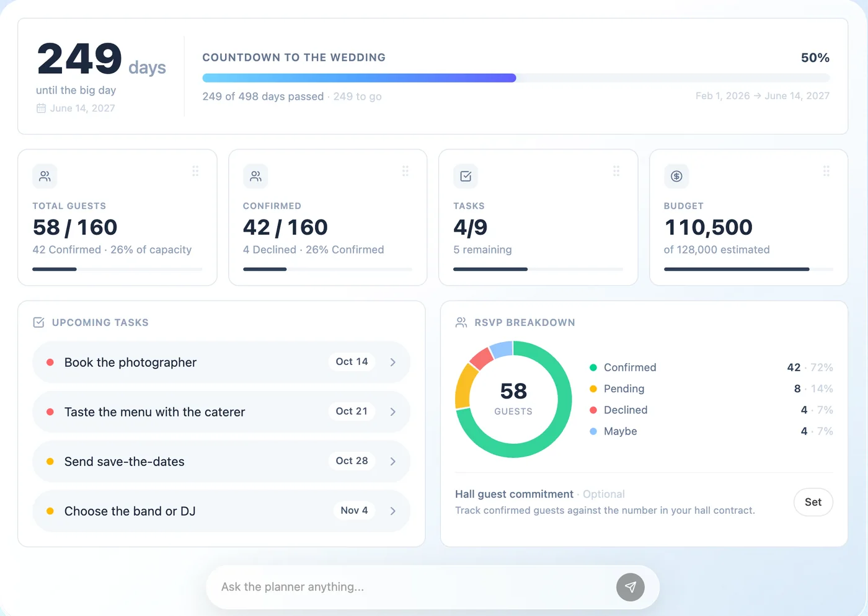Click the RSVP donut chart center

513,399
